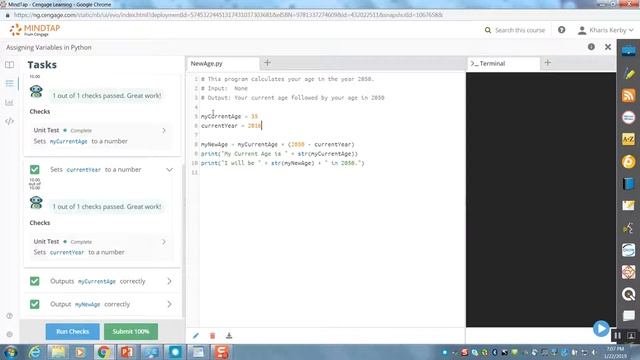This screenshot has height=360, width=640.
Task: Select the Terminal tab
Action: 503,64
